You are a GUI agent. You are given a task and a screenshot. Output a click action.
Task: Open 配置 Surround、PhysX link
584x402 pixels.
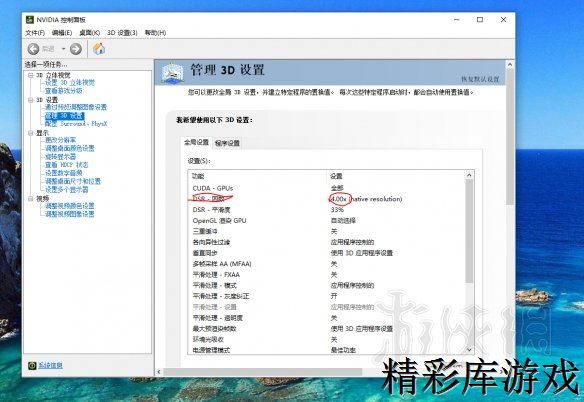(x=76, y=124)
